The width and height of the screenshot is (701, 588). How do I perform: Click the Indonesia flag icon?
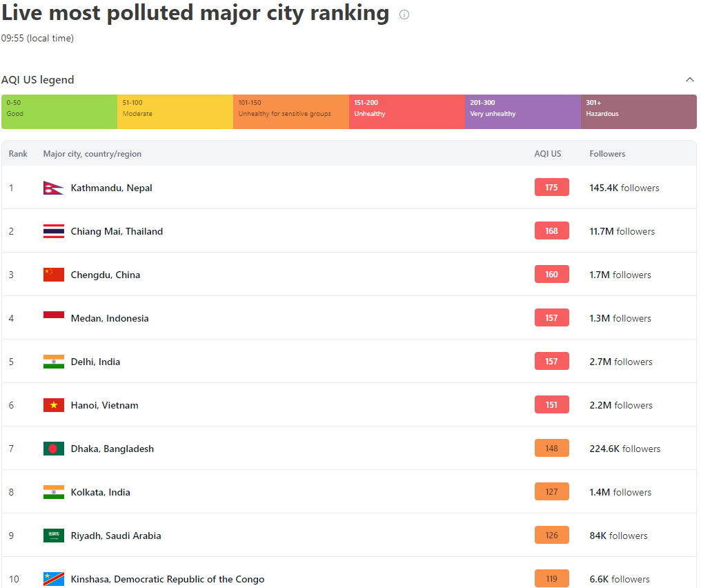[53, 318]
